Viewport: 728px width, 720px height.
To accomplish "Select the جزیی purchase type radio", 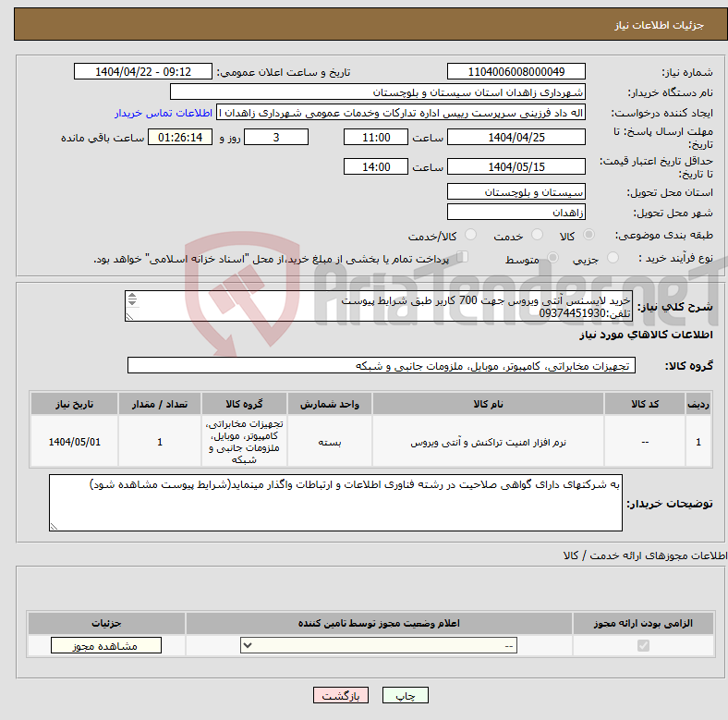I will tap(613, 258).
